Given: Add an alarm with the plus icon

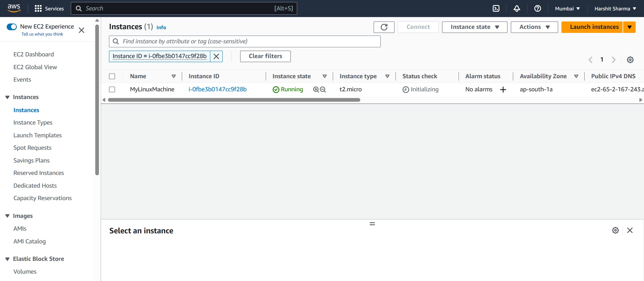Looking at the screenshot, I should point(503,90).
